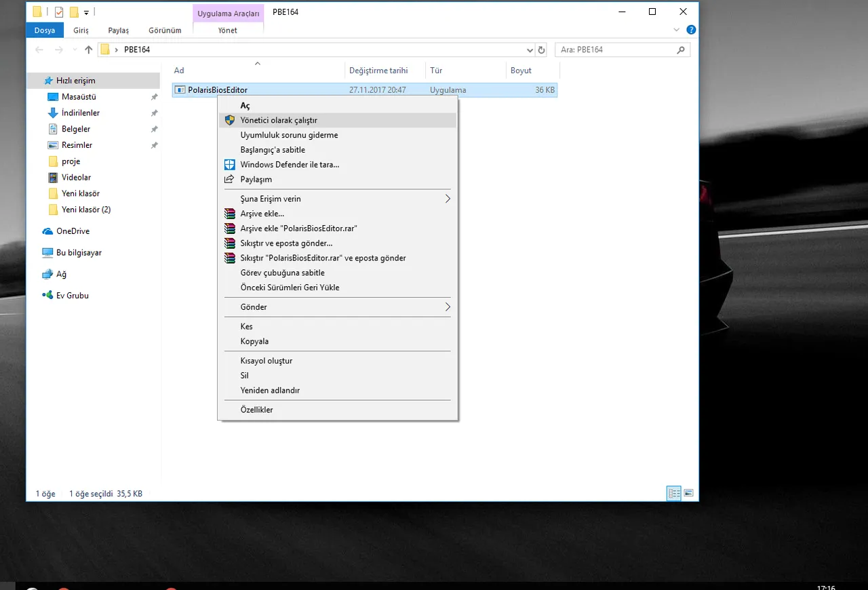
Task: Click the Paylaşım share icon in context menu
Action: click(229, 180)
